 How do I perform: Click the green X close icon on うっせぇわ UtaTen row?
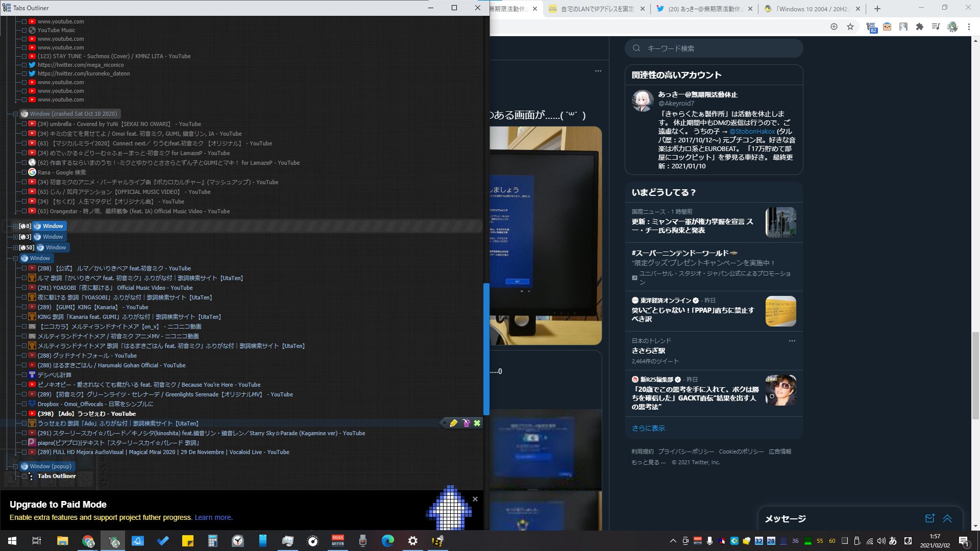477,423
